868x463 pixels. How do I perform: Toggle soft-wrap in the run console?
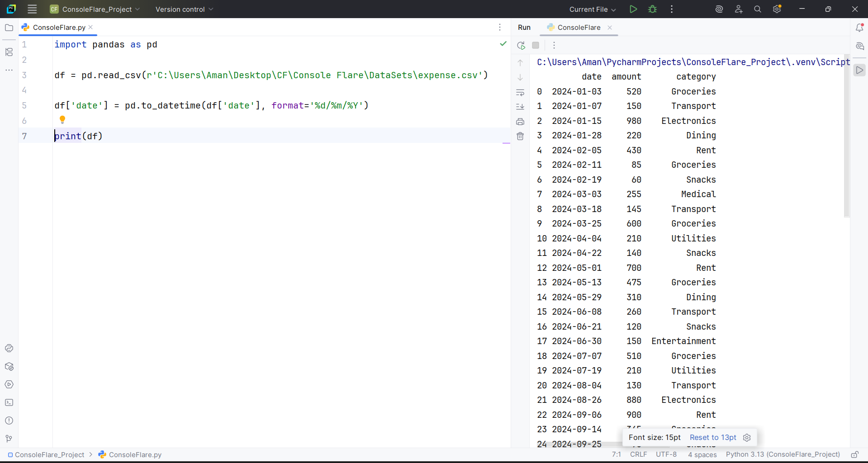click(521, 92)
